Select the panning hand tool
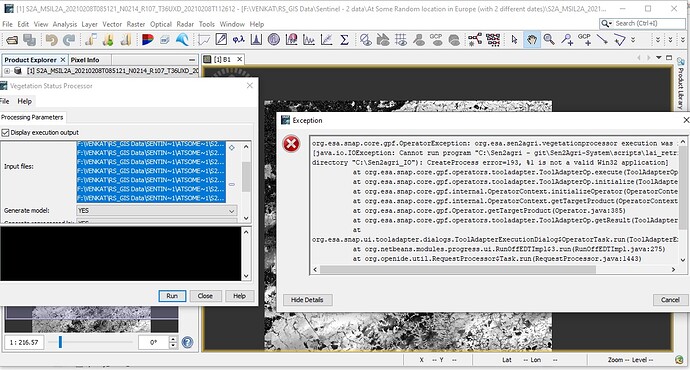 click(x=532, y=40)
